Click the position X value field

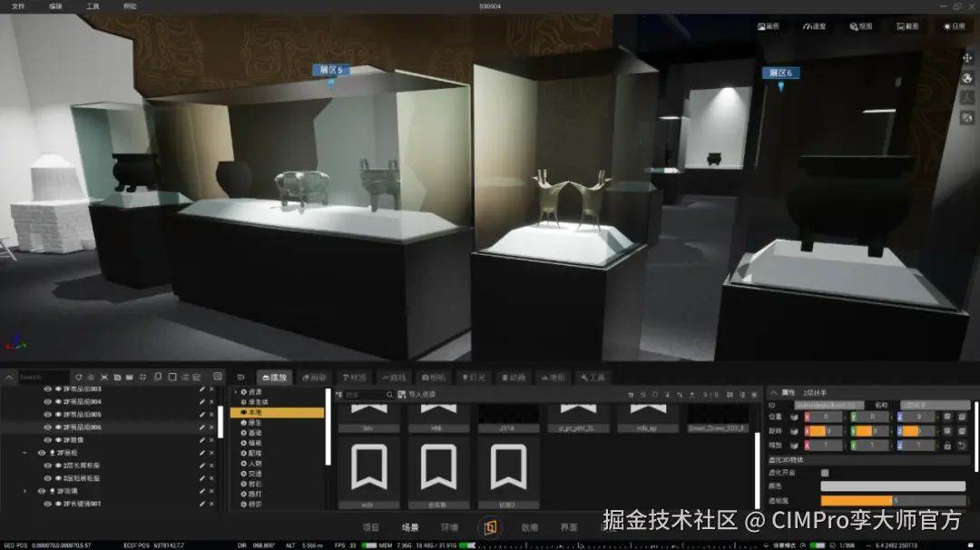coord(824,417)
